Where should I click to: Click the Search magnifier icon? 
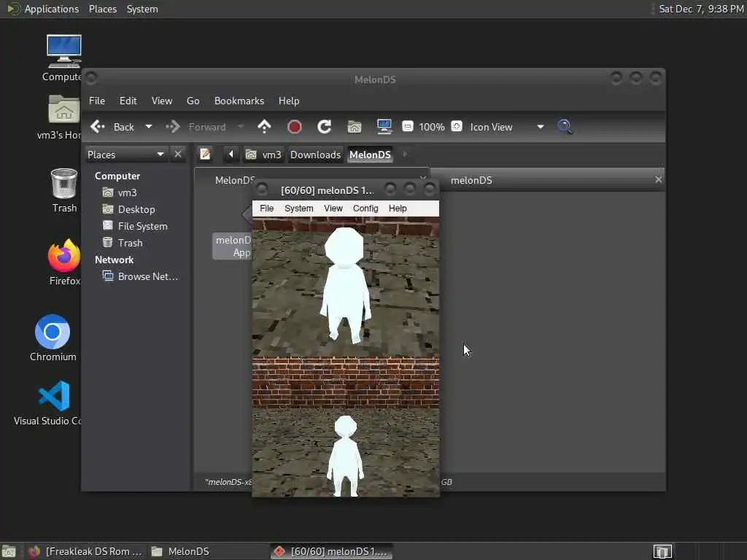click(x=565, y=127)
